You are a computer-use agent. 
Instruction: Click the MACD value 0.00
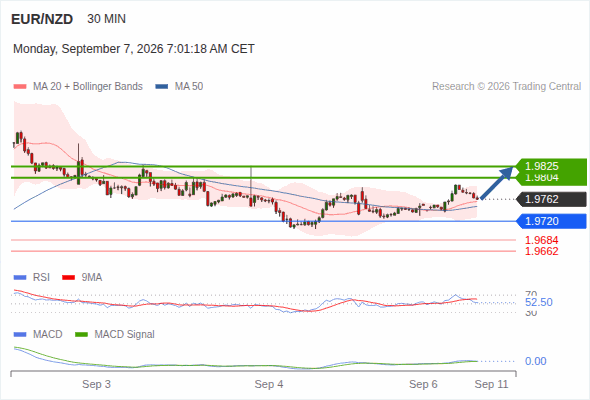pos(535,361)
